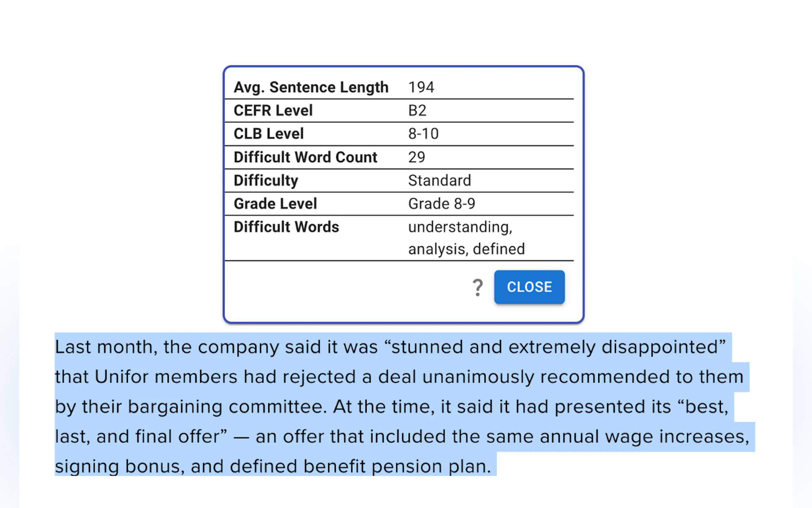812x508 pixels.
Task: Click the word "understanding," in Difficult Words
Action: pos(460,227)
